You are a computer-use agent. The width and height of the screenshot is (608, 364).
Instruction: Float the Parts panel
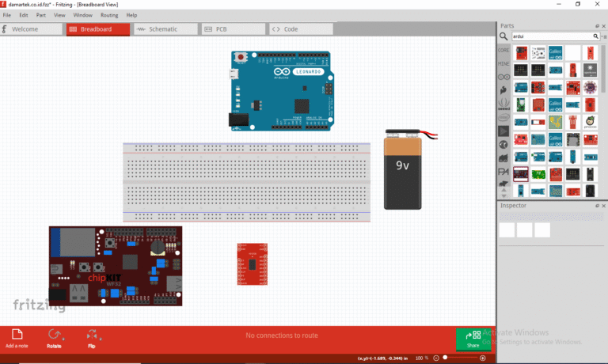pos(597,26)
